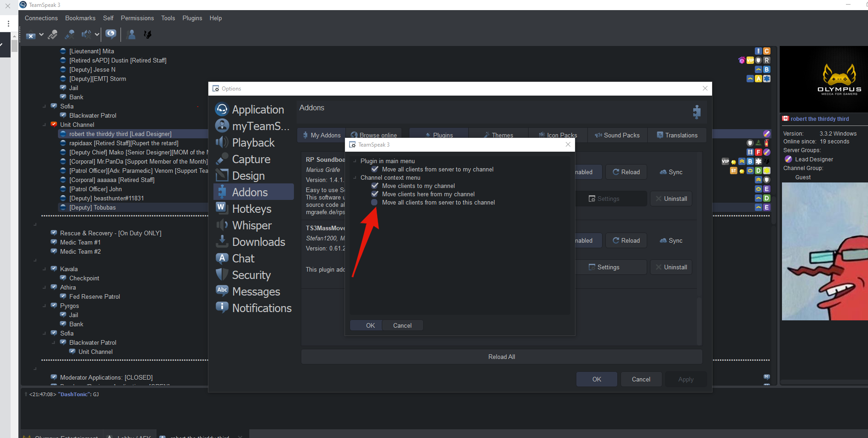
Task: Uncheck Move clients to my channel
Action: pos(375,186)
